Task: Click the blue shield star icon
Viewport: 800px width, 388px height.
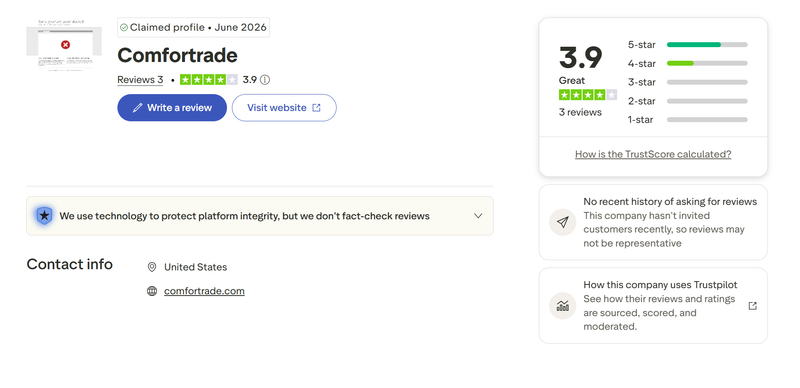Action: pyautogui.click(x=44, y=216)
